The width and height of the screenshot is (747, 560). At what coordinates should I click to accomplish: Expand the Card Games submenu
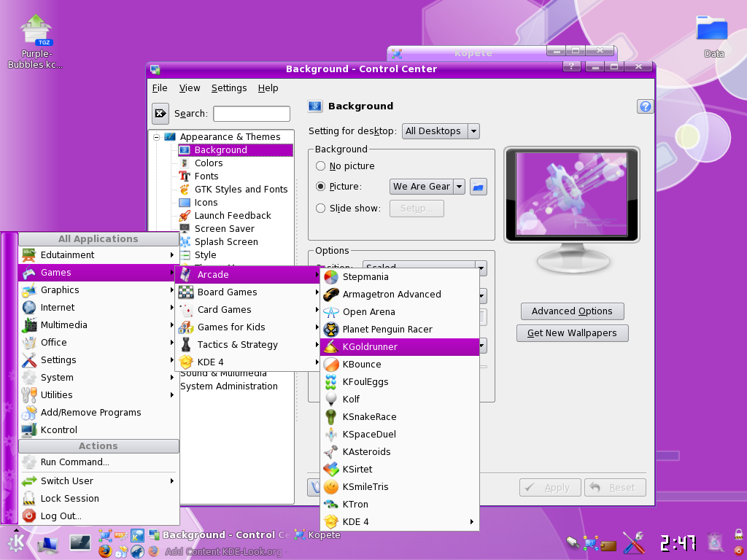(x=248, y=309)
